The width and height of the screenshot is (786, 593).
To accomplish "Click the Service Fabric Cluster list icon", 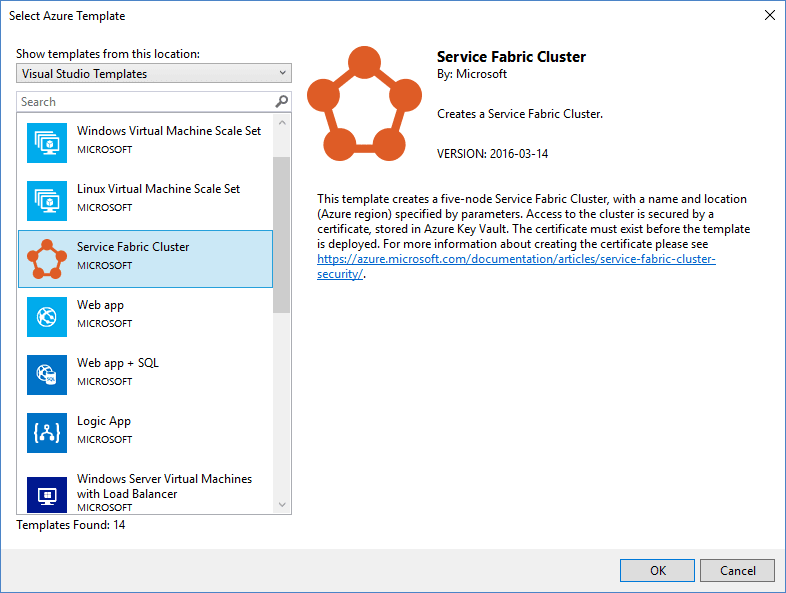I will 47,259.
